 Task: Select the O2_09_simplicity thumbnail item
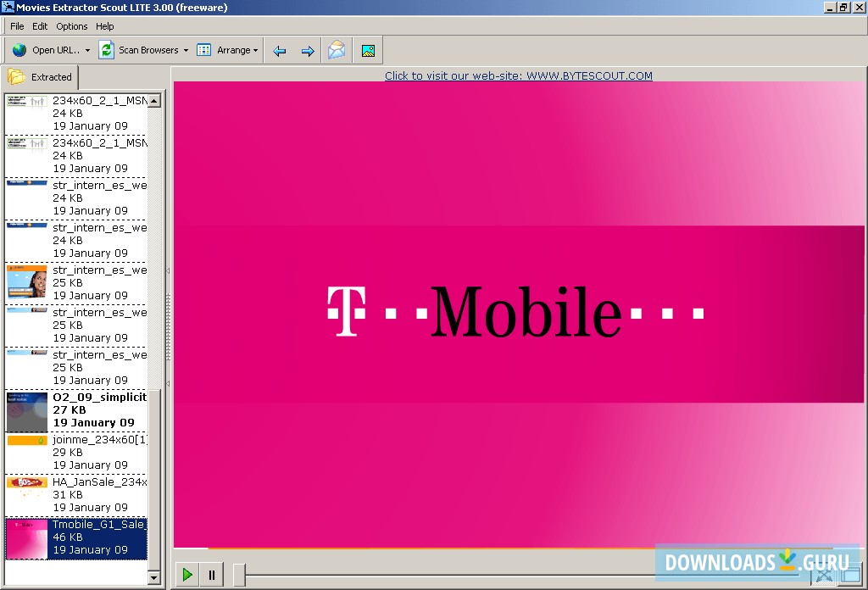click(x=76, y=410)
